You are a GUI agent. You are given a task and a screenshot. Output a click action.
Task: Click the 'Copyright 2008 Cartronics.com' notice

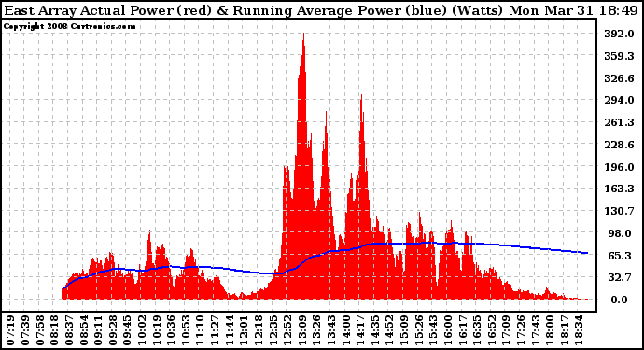point(69,26)
